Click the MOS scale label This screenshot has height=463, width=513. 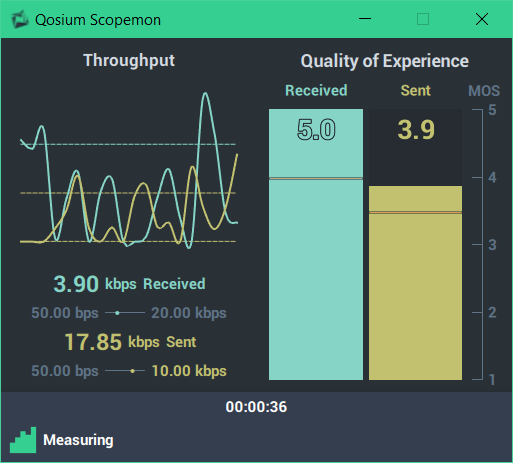(484, 91)
